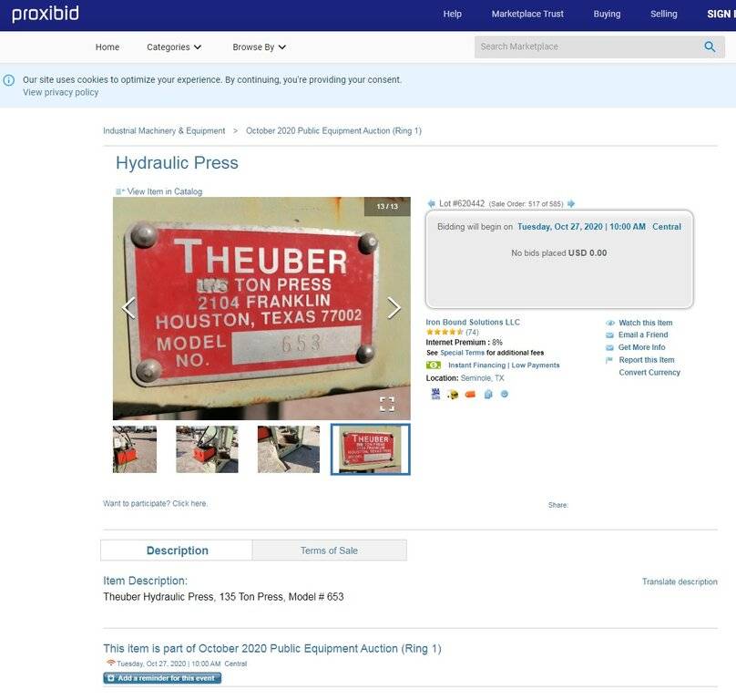Viewport: 736px width, 700px height.
Task: Click Search Marketplace input field
Action: click(587, 46)
